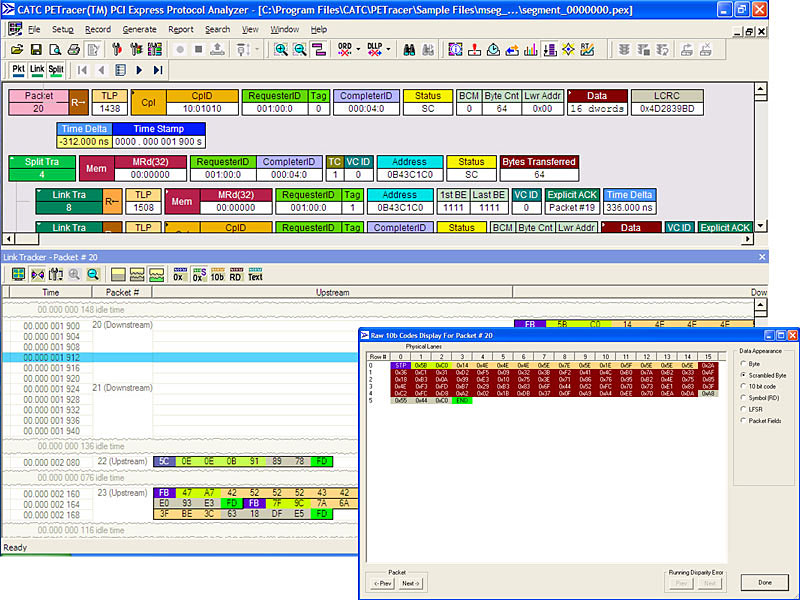The height and width of the screenshot is (600, 800).
Task: Click the Upstream column header
Action: pos(333,292)
